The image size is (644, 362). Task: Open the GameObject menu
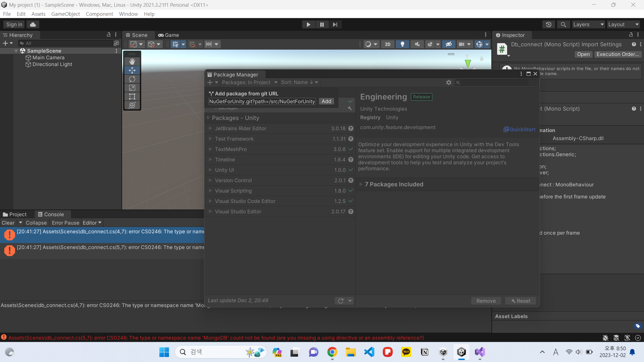[65, 14]
